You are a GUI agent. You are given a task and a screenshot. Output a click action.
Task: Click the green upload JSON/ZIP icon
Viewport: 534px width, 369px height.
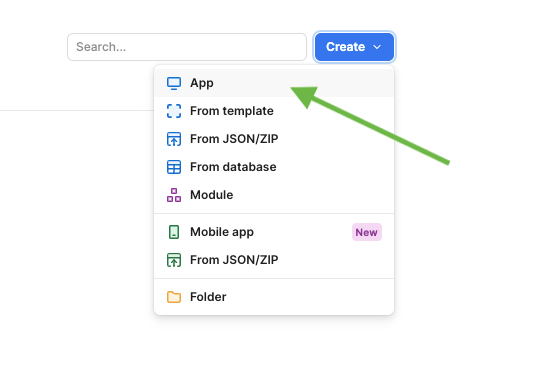(x=174, y=260)
